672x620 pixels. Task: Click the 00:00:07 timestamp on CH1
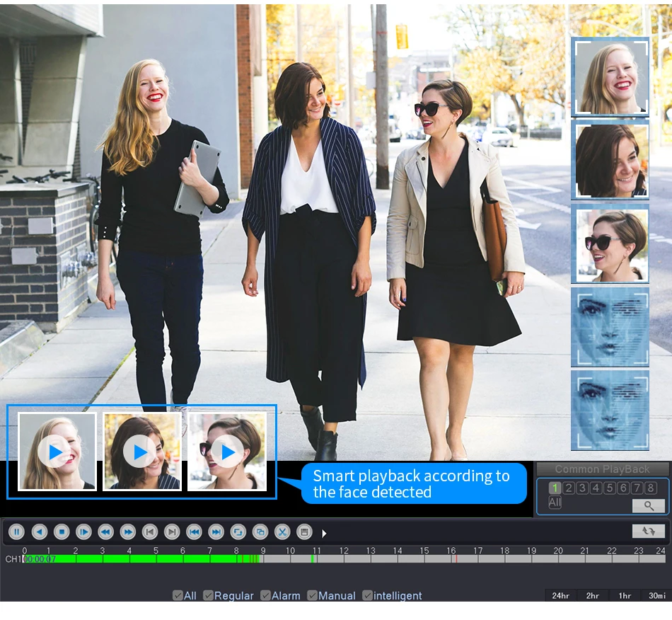click(40, 559)
